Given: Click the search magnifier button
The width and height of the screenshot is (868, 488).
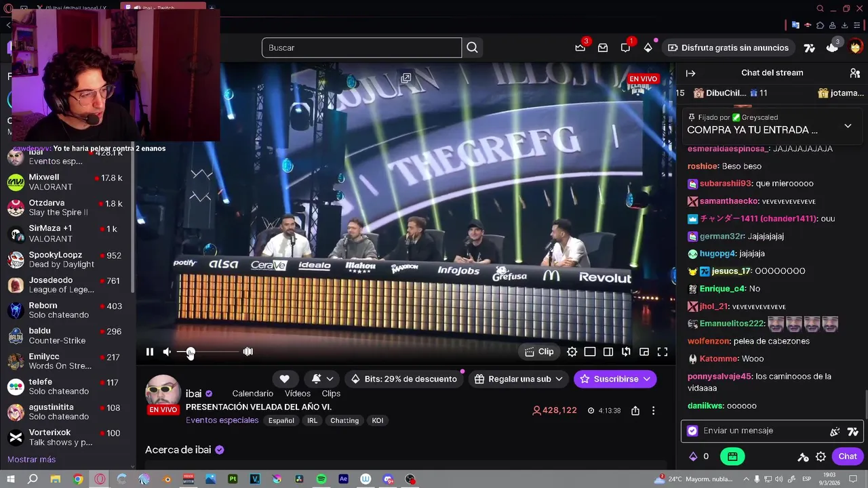Looking at the screenshot, I should click(x=473, y=47).
